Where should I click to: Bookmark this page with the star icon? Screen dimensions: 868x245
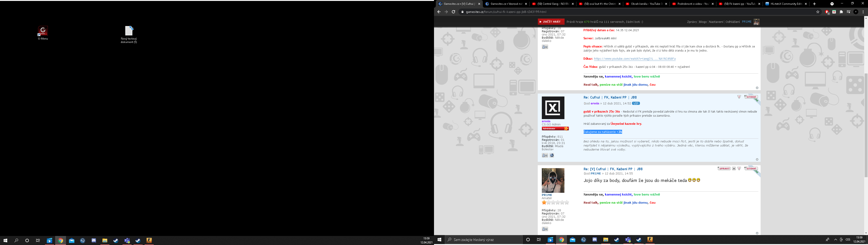coord(818,12)
